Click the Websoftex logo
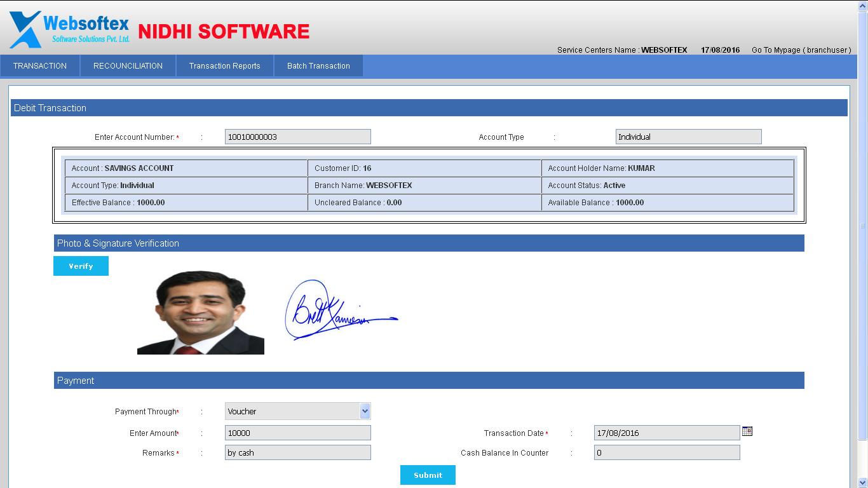Screen dimensions: 868x488 click(70, 29)
